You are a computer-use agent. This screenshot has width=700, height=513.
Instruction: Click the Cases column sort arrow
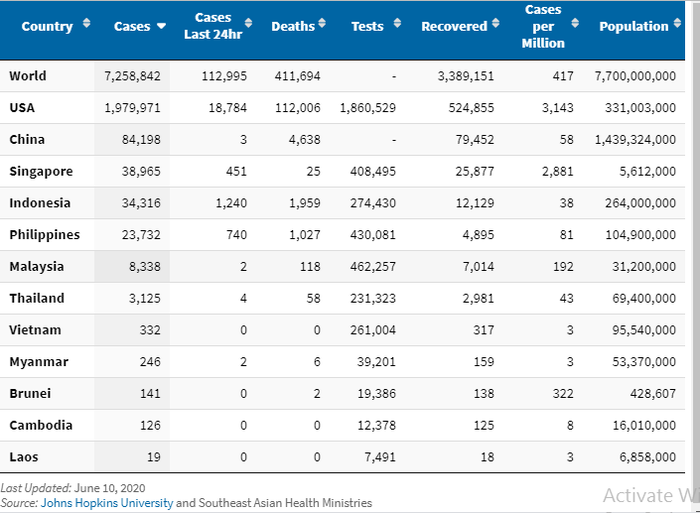(x=161, y=27)
